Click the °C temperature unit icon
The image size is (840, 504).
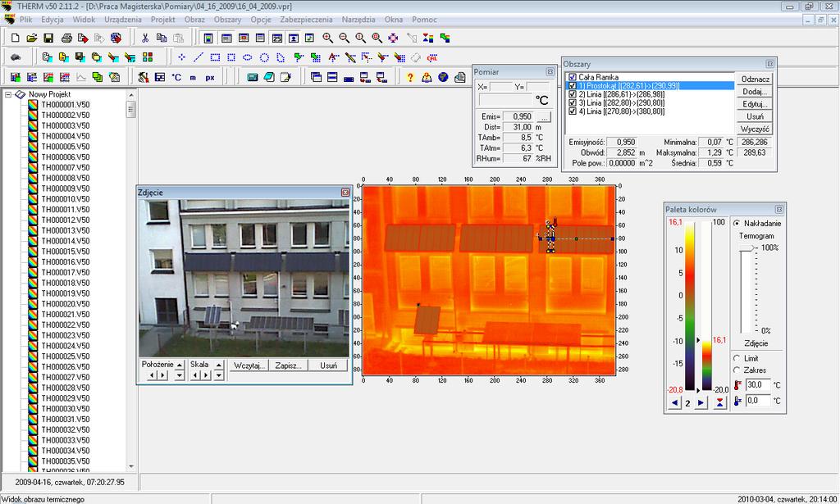pos(176,77)
